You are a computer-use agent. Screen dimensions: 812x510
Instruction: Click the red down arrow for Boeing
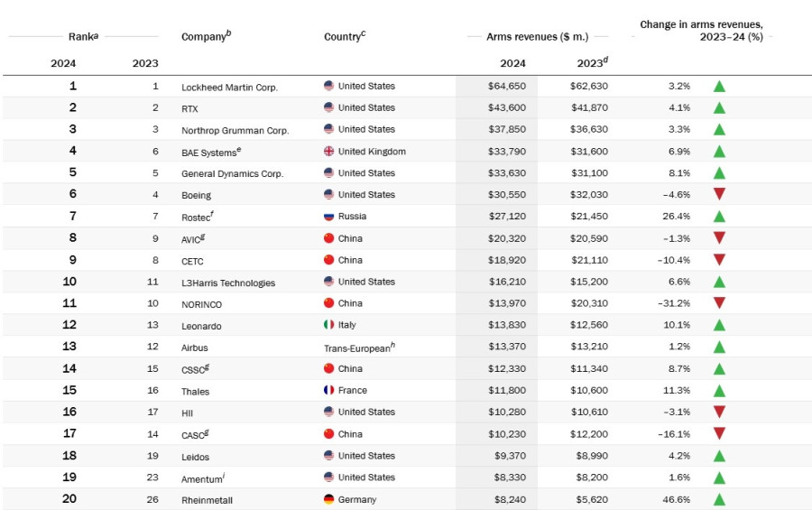pos(719,194)
